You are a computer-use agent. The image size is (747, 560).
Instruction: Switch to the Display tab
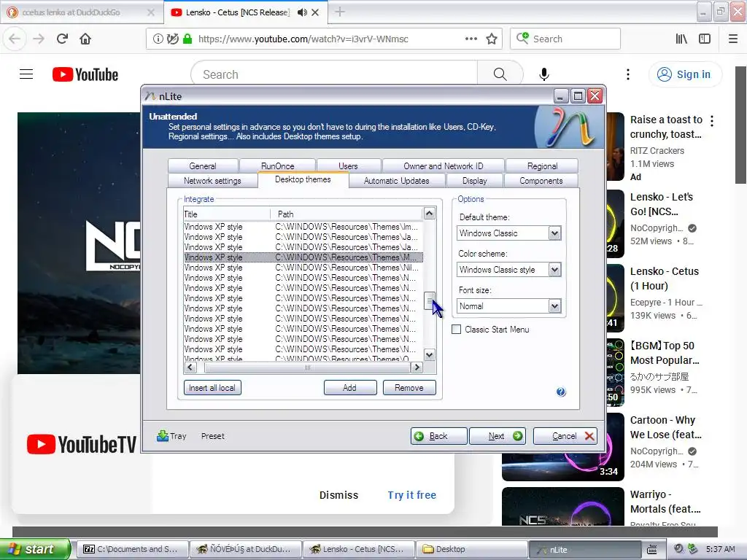click(x=474, y=181)
